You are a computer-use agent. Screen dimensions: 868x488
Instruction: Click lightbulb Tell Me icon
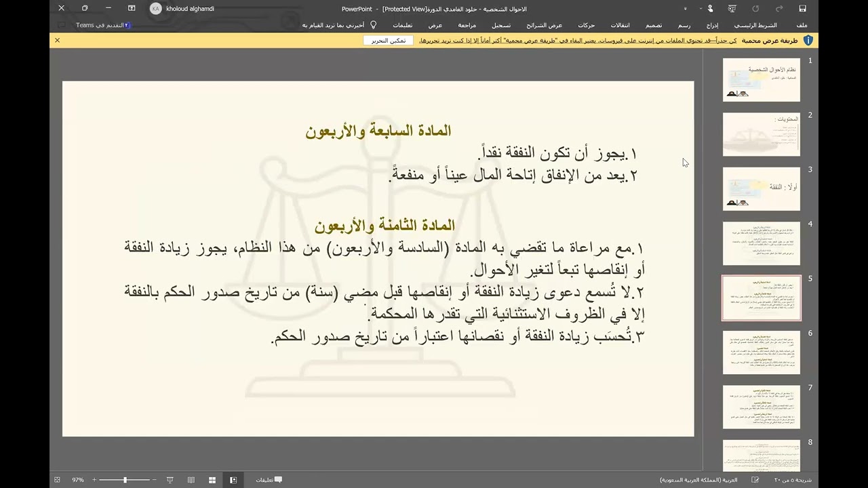click(x=373, y=25)
